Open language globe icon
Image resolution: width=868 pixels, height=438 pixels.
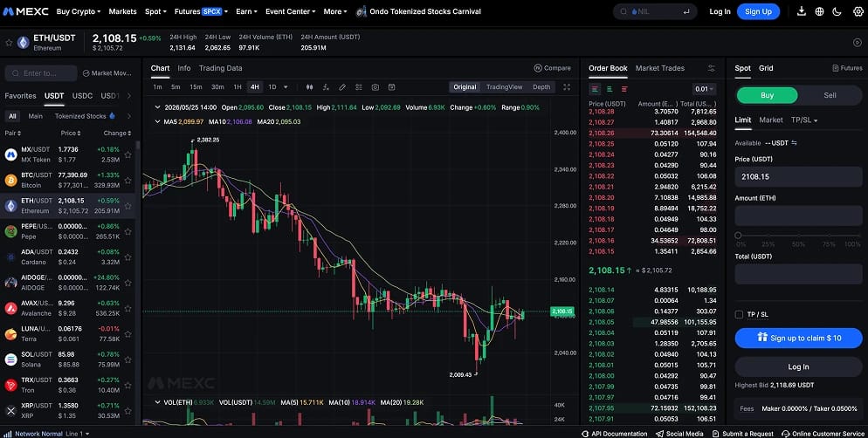tap(819, 11)
